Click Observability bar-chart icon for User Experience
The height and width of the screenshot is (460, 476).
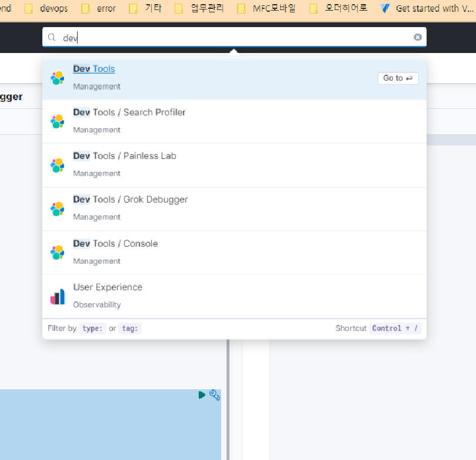click(x=58, y=296)
